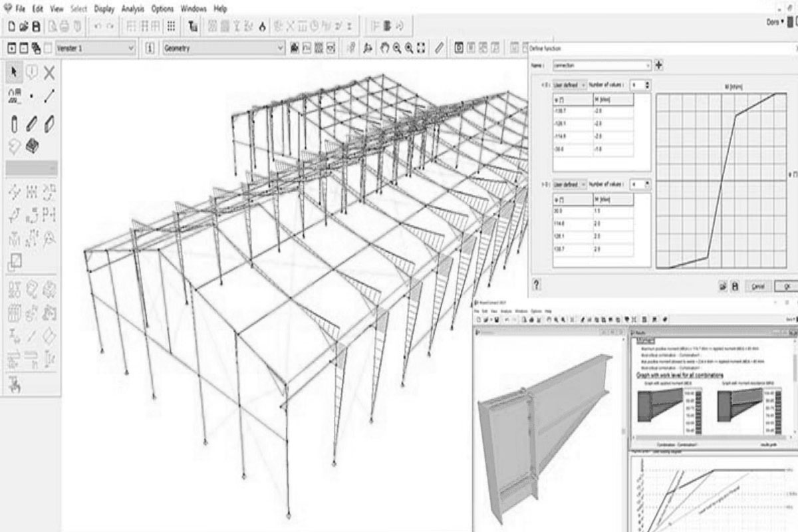Image resolution: width=798 pixels, height=532 pixels.
Task: Click the info icon next to Geometry dropdown
Action: tap(150, 48)
